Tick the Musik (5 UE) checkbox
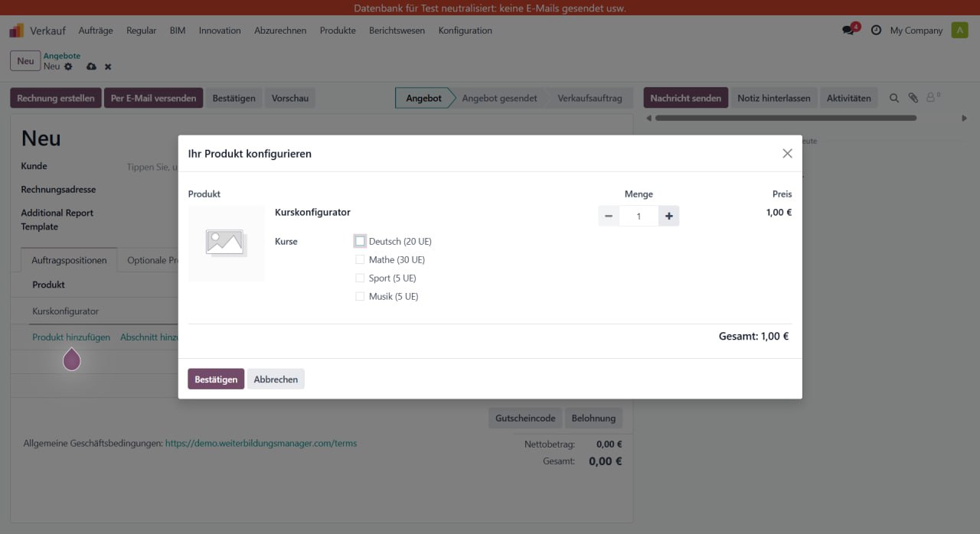The image size is (980, 534). tap(360, 296)
